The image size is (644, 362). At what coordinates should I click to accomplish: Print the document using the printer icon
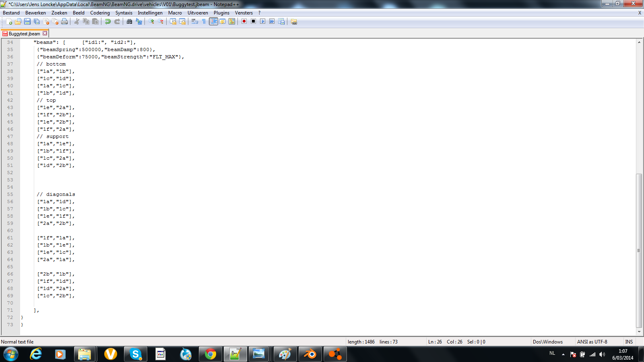point(64,22)
